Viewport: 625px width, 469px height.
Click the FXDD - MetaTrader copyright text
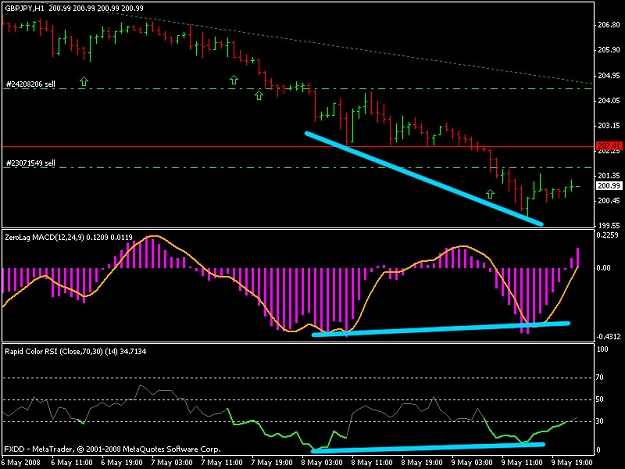tap(112, 449)
